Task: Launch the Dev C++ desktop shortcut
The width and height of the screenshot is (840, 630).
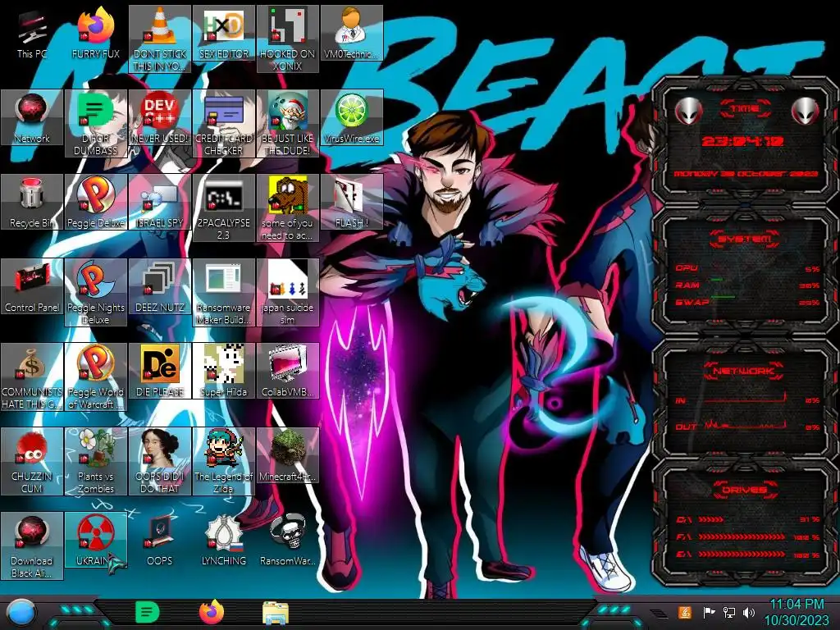Action: [160, 118]
